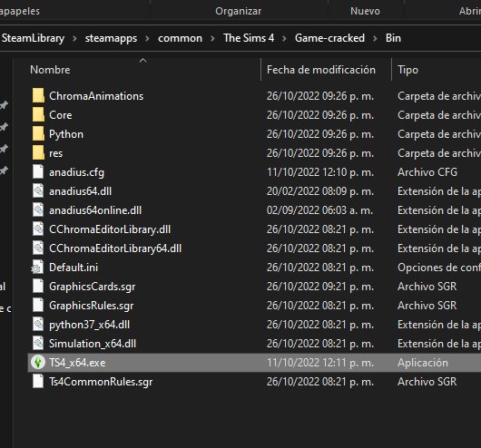Click the res folder icon
The height and width of the screenshot is (448, 481).
click(38, 152)
